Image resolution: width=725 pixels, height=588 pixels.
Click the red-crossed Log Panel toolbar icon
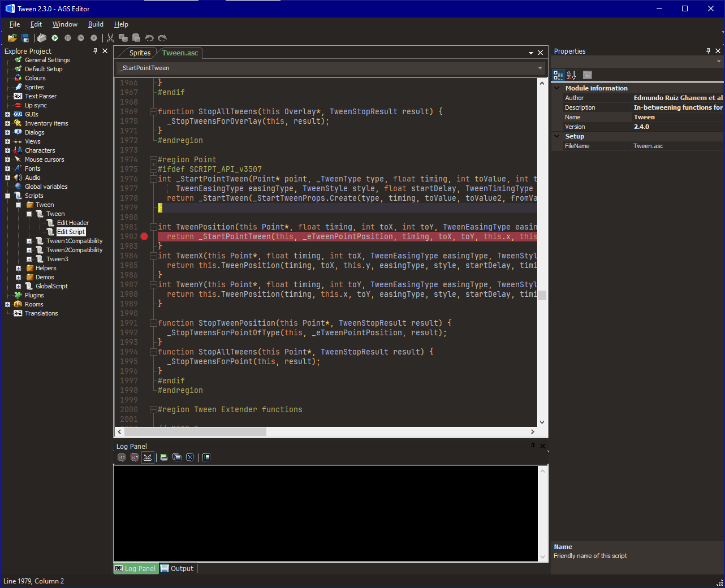click(x=135, y=457)
